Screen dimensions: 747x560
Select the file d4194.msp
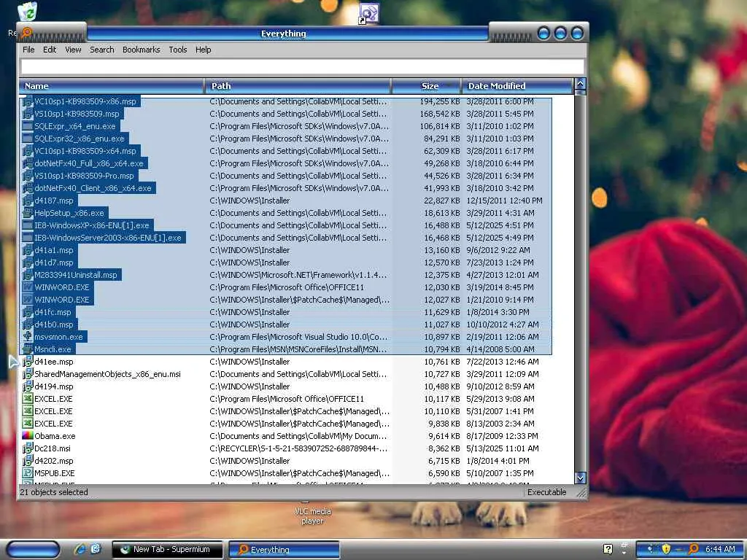(54, 386)
